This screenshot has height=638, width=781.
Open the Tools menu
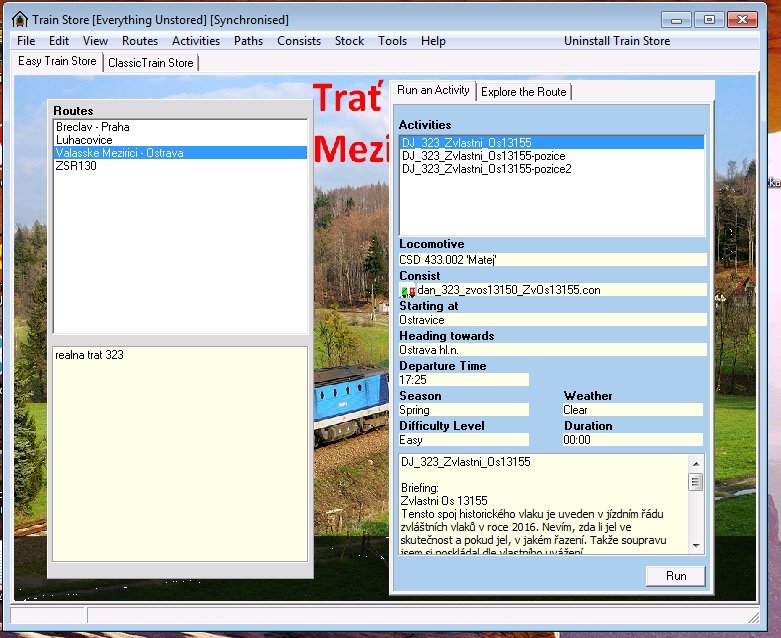(x=392, y=41)
